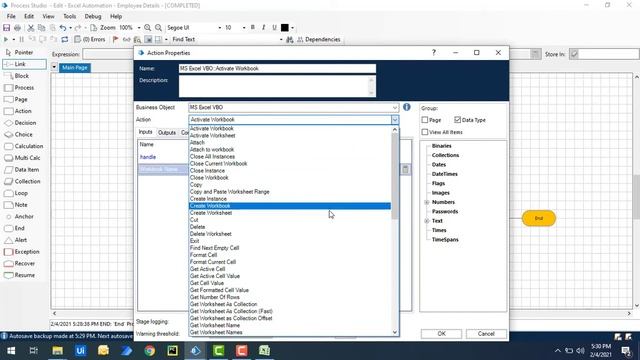640x360 pixels.
Task: Open the Business Object dropdown
Action: [395, 107]
